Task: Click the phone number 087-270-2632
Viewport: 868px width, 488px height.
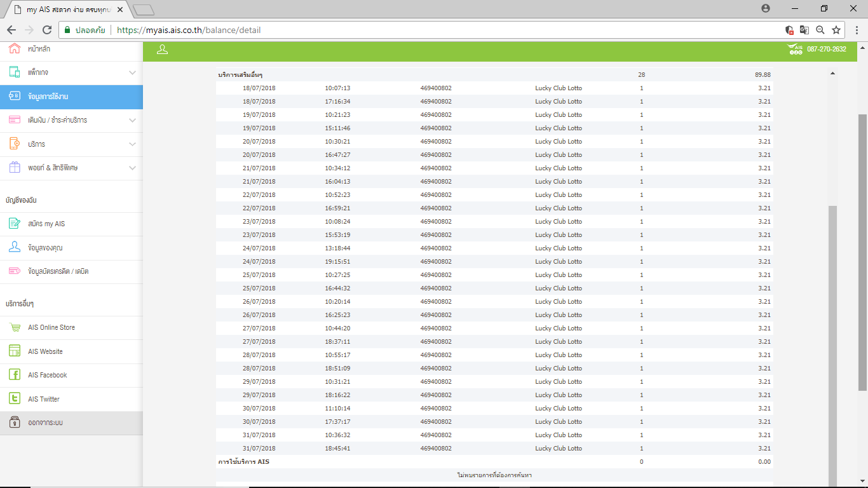Action: click(x=827, y=50)
